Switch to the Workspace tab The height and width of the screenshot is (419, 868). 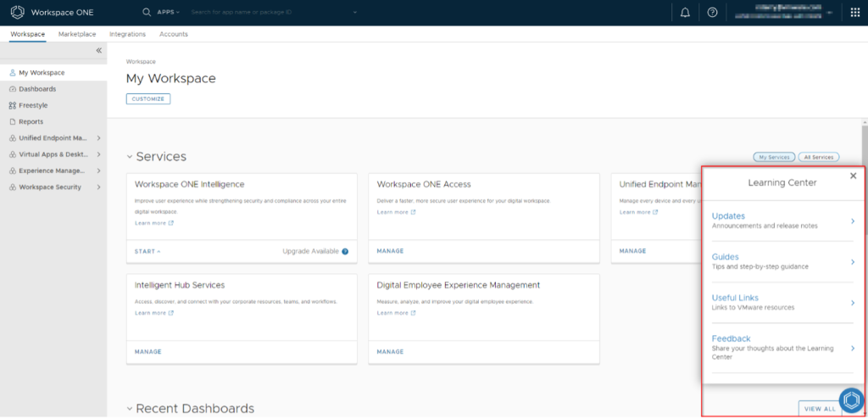click(28, 35)
